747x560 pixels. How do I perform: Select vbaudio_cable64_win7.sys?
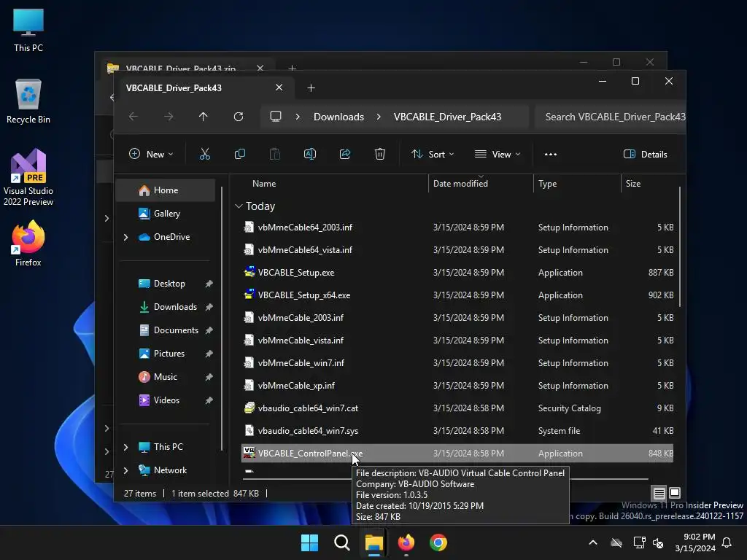pyautogui.click(x=308, y=431)
